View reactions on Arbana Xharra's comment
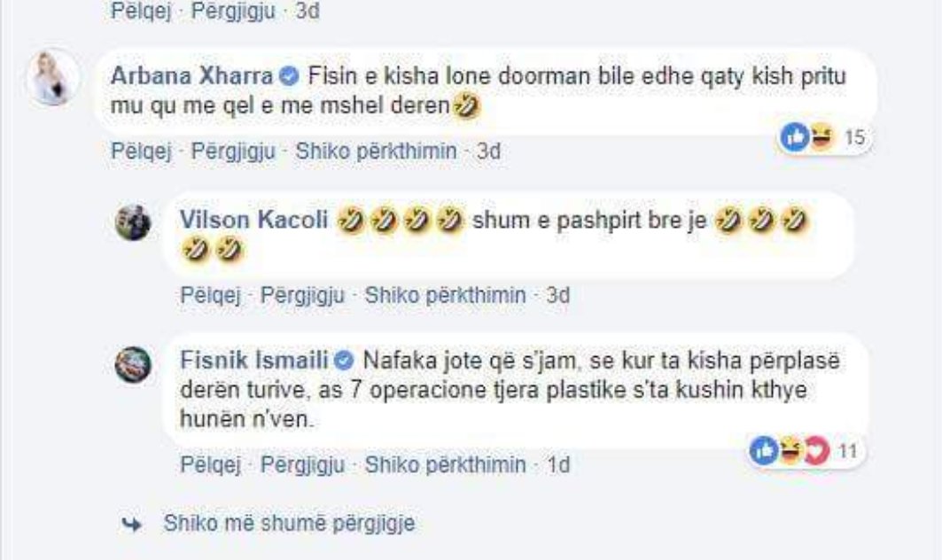Image resolution: width=942 pixels, height=560 pixels. pyautogui.click(x=823, y=137)
